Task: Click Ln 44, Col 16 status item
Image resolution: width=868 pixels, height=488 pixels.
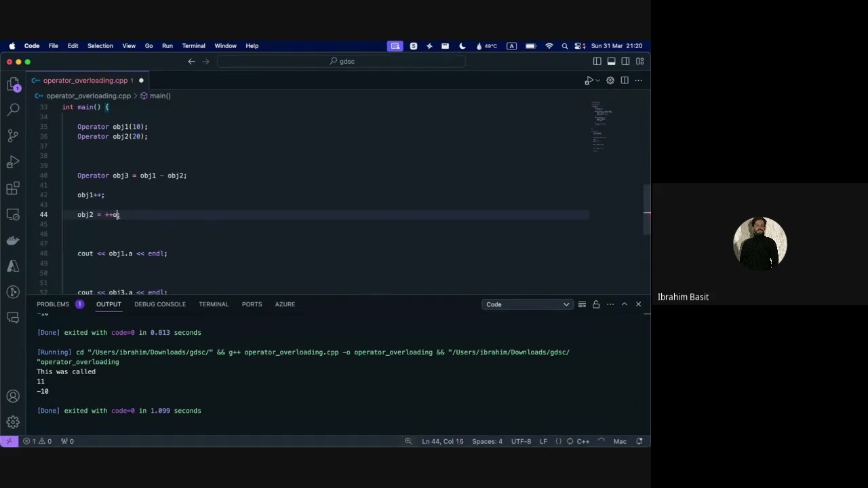Action: 442,441
